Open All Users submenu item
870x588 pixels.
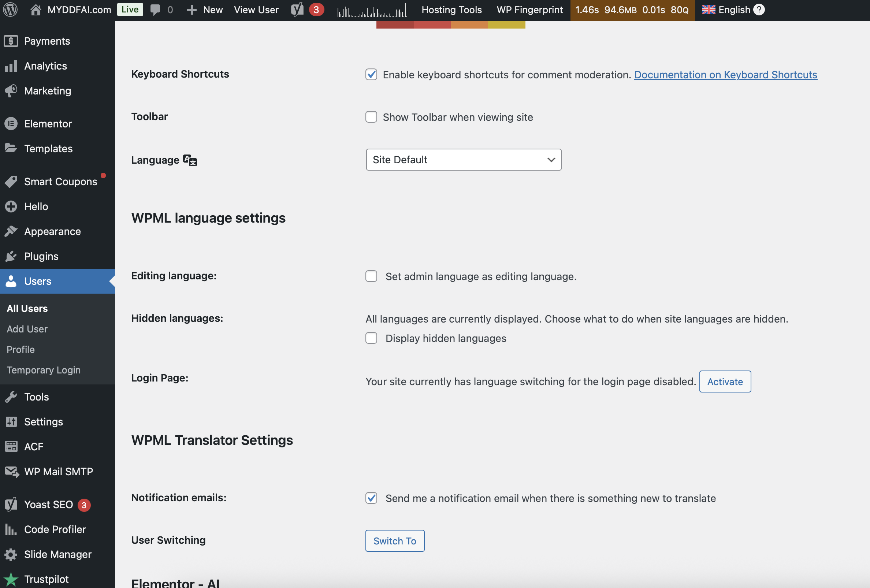[x=27, y=308]
